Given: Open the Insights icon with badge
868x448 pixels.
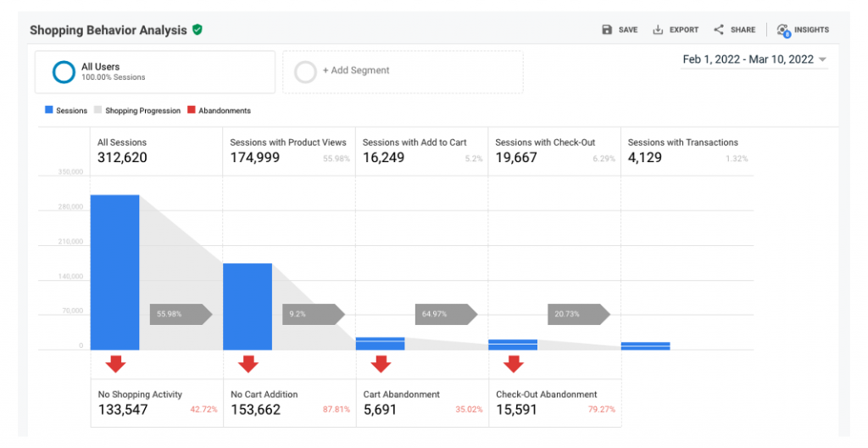Looking at the screenshot, I should click(x=783, y=31).
